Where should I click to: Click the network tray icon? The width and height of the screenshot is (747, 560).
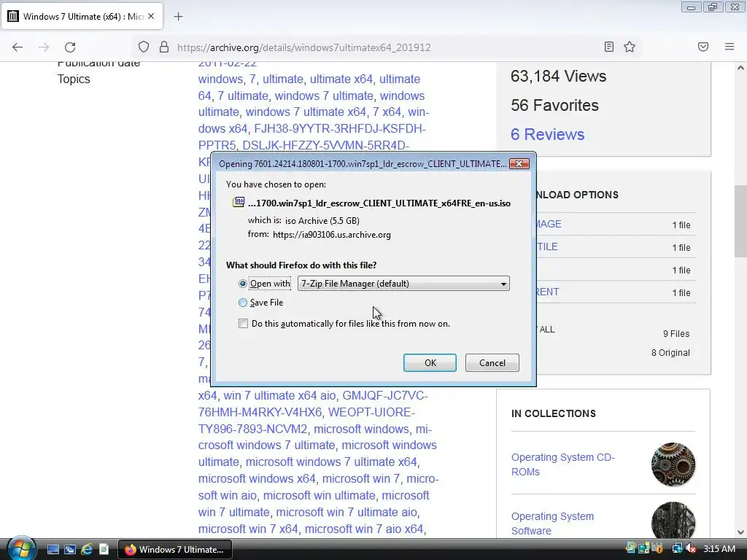[x=677, y=548]
